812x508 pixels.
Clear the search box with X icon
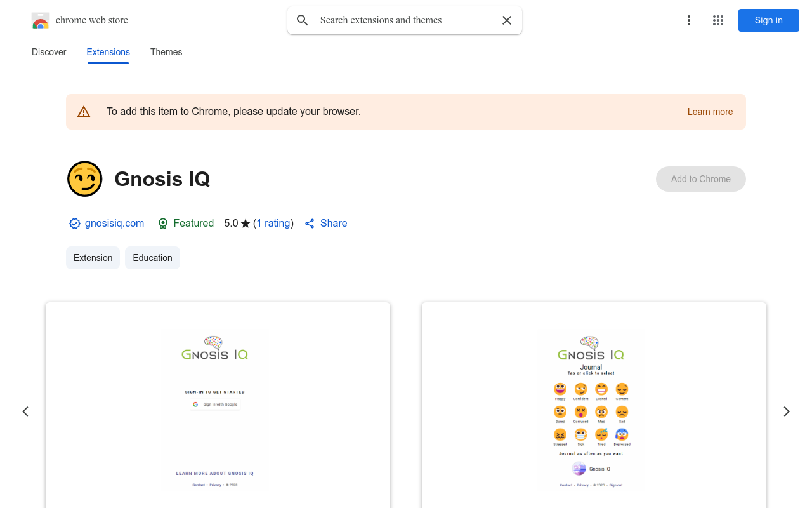pos(507,20)
